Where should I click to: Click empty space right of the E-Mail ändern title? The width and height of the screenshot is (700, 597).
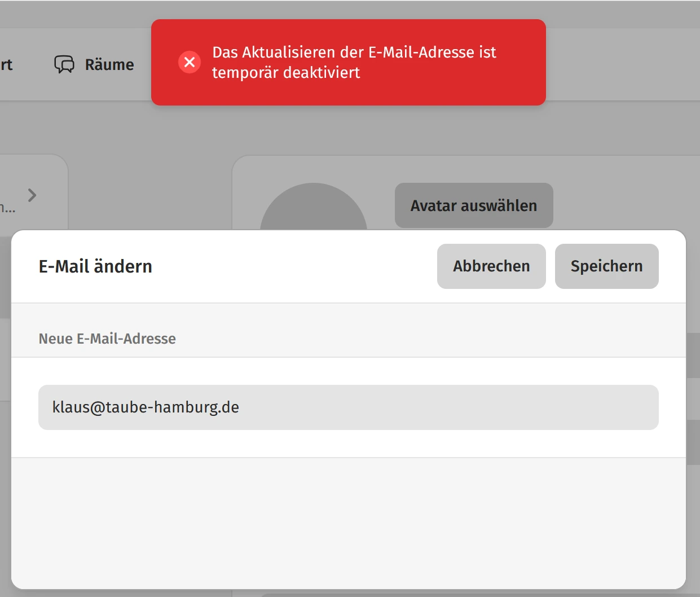[293, 266]
